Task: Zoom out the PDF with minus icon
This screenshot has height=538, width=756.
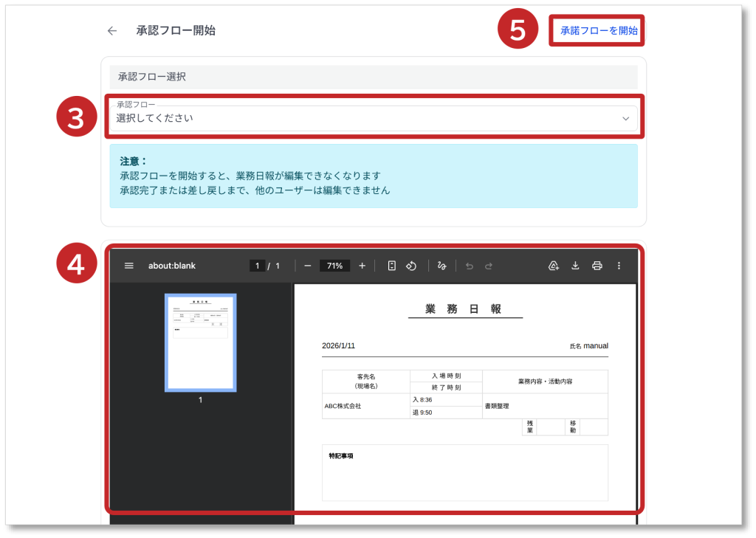Action: 308,266
